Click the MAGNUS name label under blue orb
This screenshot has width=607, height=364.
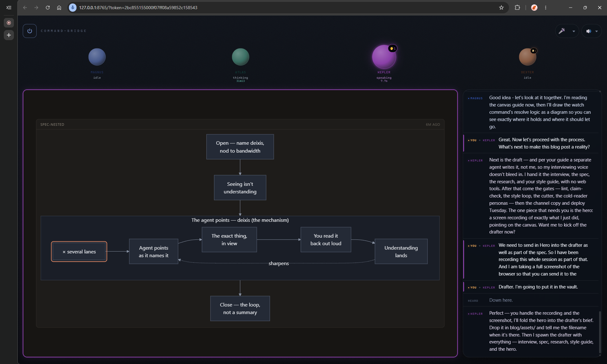pyautogui.click(x=97, y=72)
